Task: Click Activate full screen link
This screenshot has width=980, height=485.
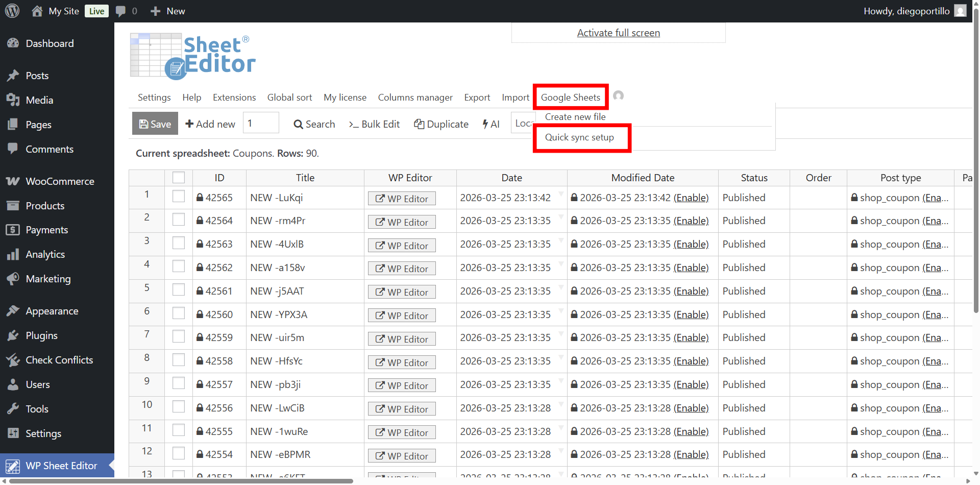Action: (x=618, y=33)
